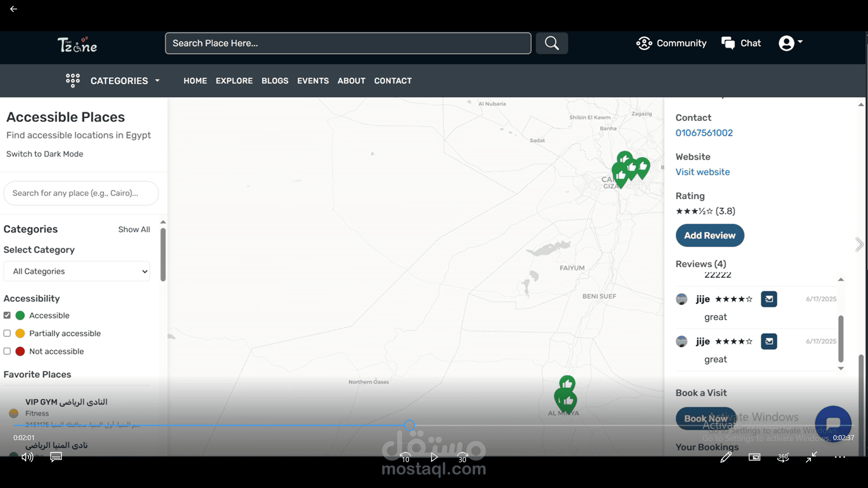This screenshot has height=488, width=868.
Task: Skip back 10 seconds
Action: [406, 457]
